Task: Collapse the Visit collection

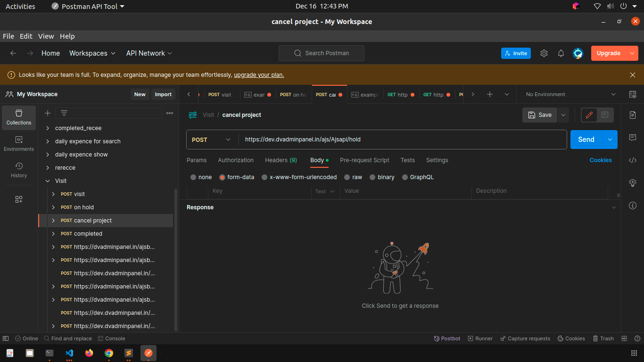Action: 48,181
